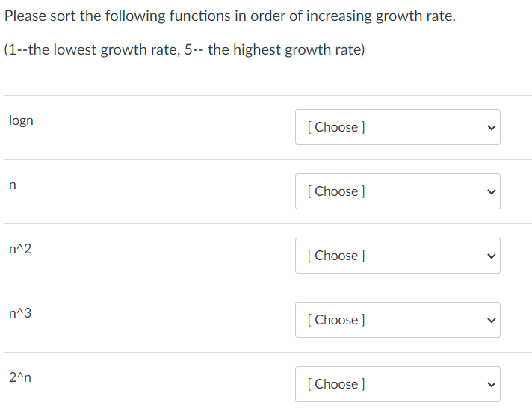Click the chevron arrow in the 2^n dropdown
532x420 pixels.
pos(490,384)
